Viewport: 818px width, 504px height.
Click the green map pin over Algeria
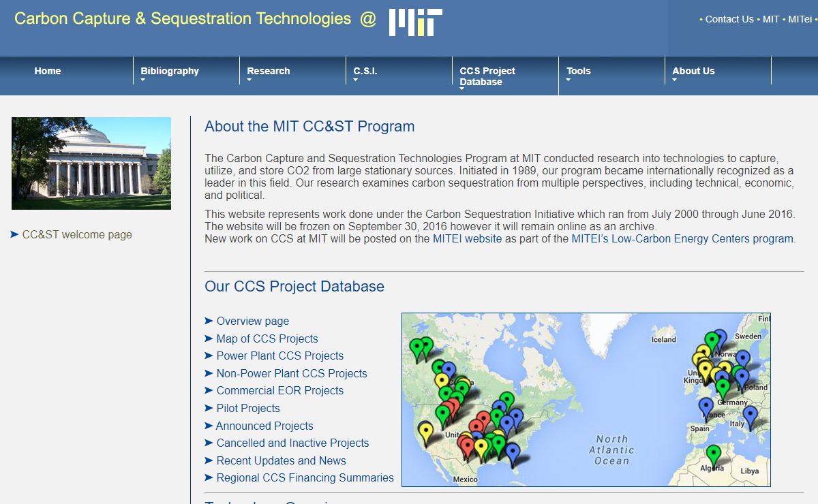(713, 456)
